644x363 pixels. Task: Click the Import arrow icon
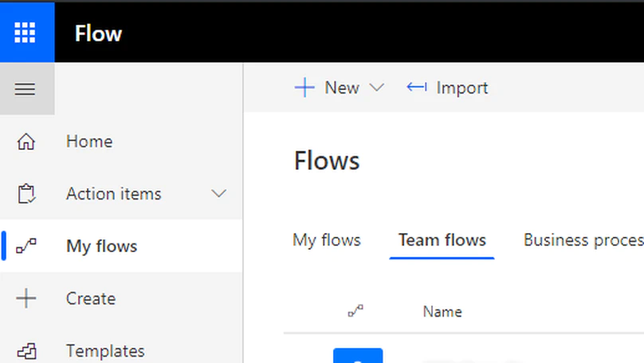pyautogui.click(x=417, y=87)
